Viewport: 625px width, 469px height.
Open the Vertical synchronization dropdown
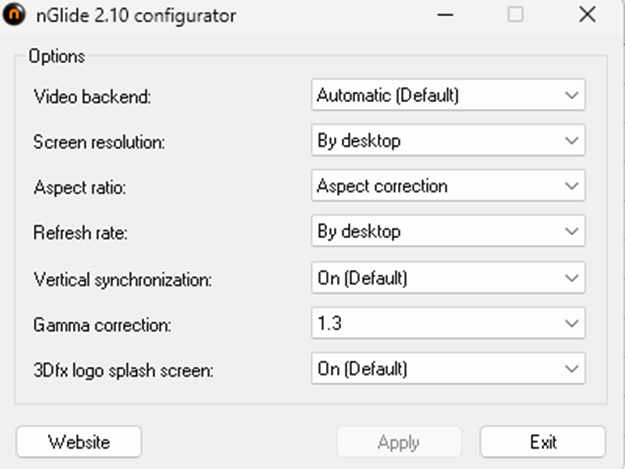(448, 278)
